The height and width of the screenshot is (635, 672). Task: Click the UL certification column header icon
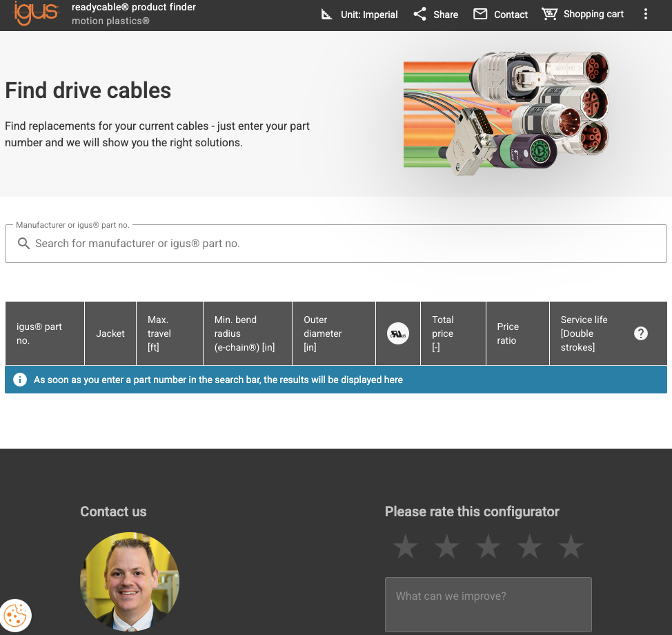[x=397, y=333]
